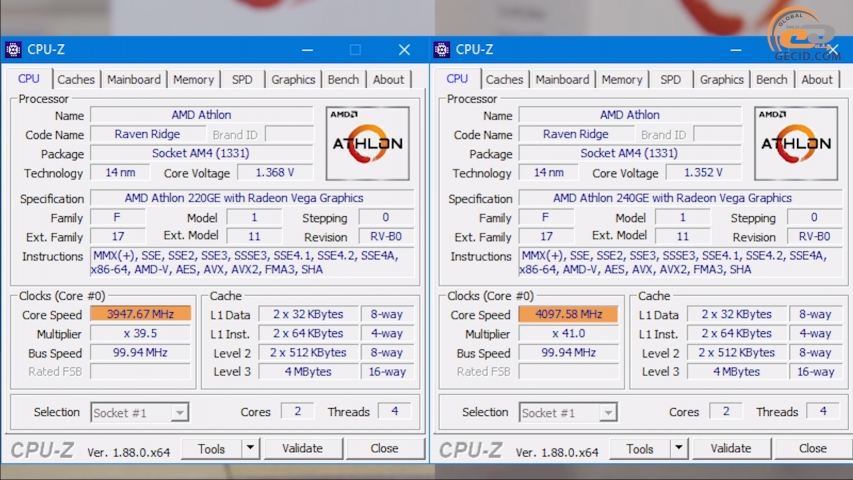Image resolution: width=853 pixels, height=480 pixels.
Task: Click the CPU-Z app icon in left window title bar
Action: click(13, 50)
